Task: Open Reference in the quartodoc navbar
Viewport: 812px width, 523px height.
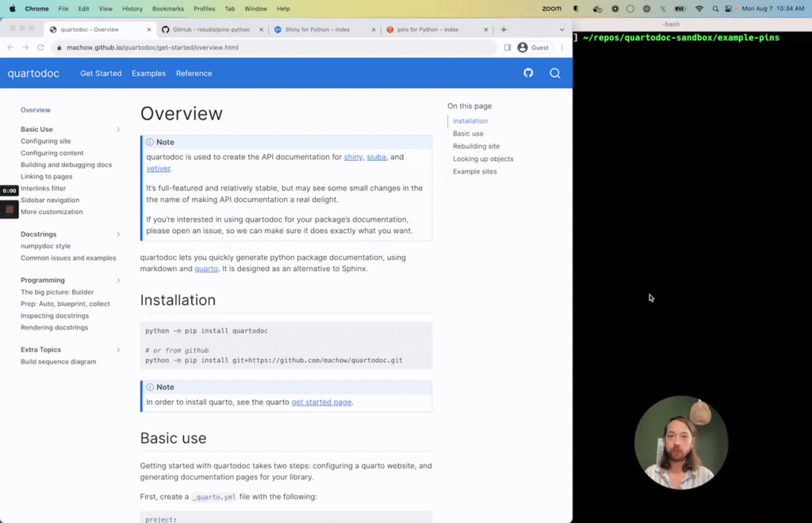Action: (193, 74)
